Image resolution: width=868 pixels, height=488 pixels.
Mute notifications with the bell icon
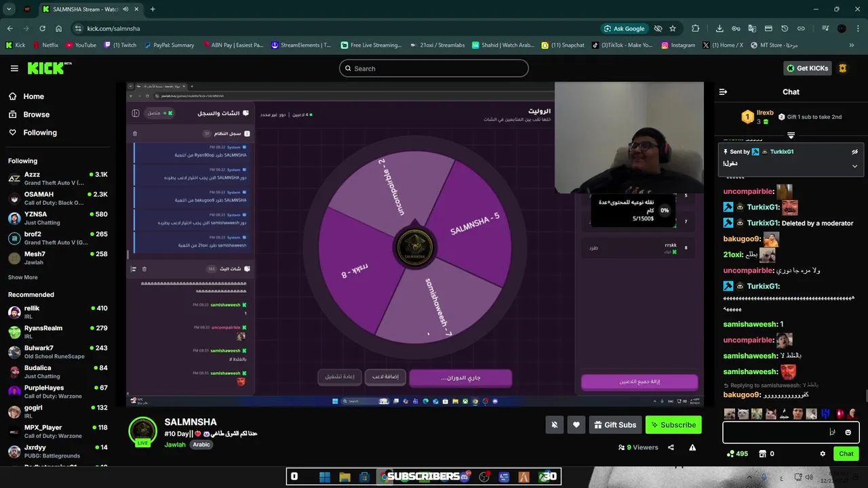[554, 425]
